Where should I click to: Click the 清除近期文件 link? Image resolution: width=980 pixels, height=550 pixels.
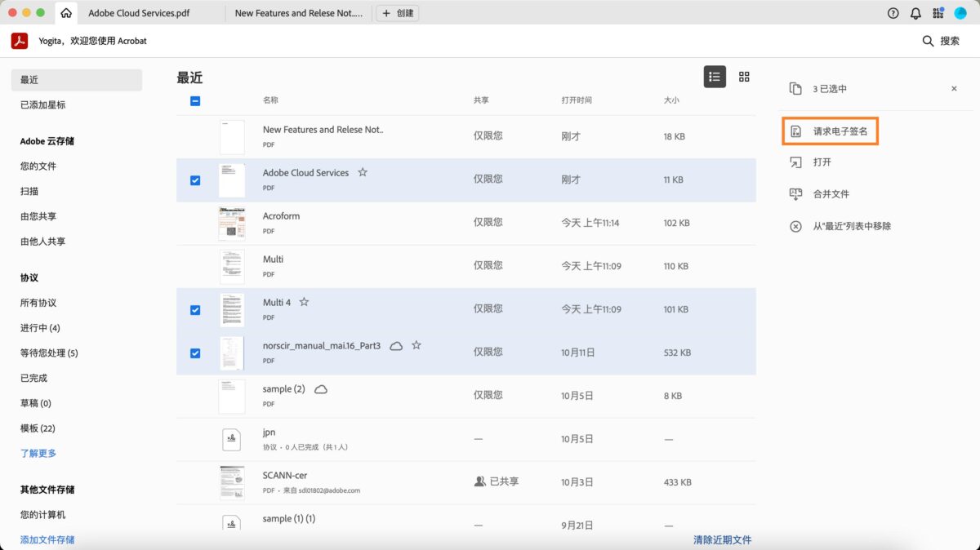click(723, 539)
